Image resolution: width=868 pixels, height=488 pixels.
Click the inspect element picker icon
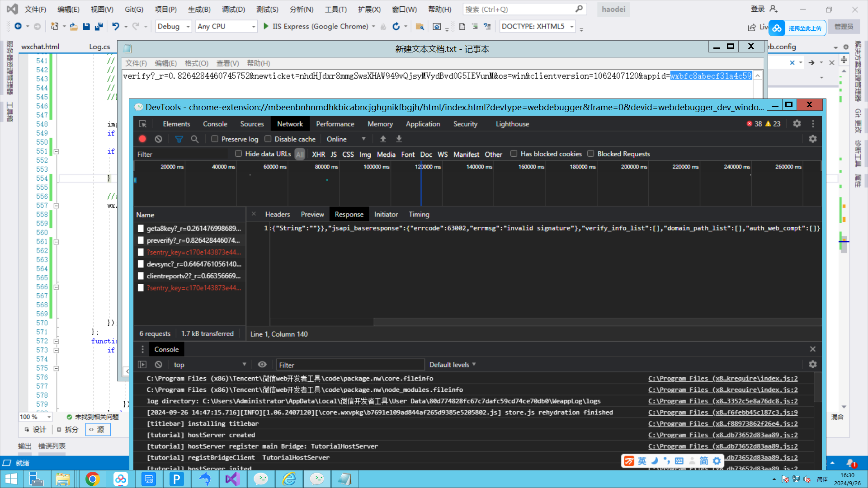point(143,124)
